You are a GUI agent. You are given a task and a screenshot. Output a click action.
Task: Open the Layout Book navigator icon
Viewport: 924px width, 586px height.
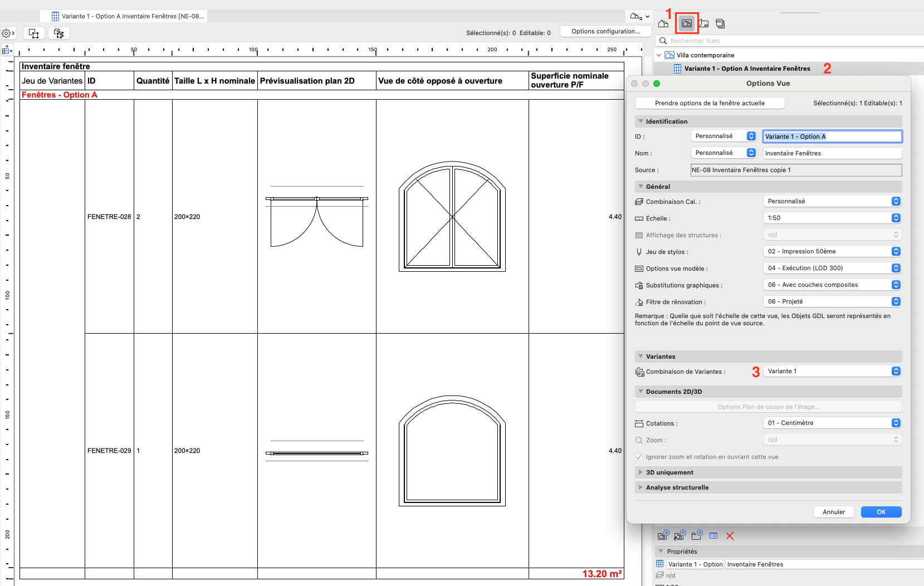pyautogui.click(x=704, y=23)
